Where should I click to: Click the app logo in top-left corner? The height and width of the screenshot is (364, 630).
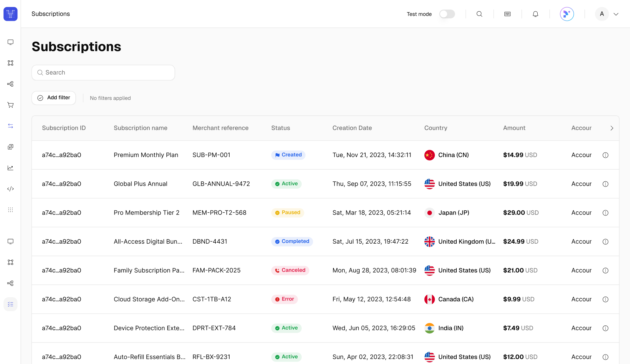pos(10,14)
